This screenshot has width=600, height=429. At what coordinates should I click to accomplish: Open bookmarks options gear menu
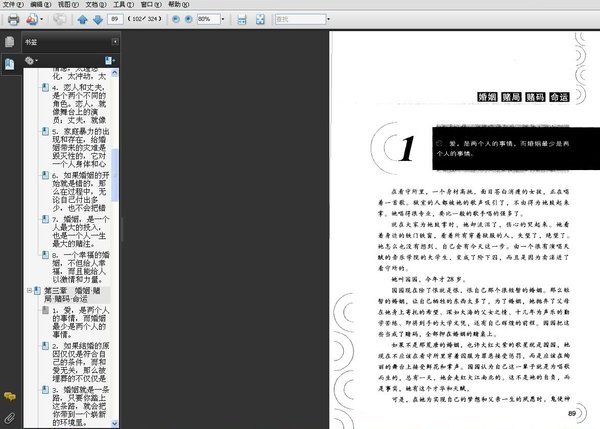pyautogui.click(x=31, y=60)
